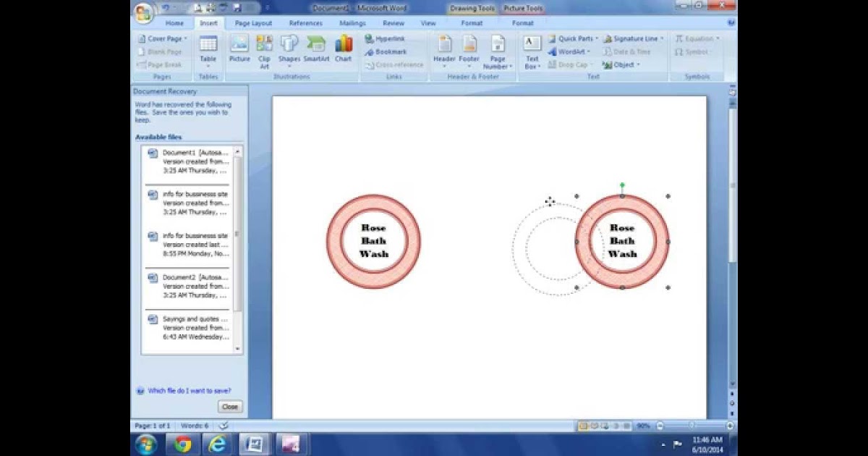Insert a Hyperlink

click(385, 38)
